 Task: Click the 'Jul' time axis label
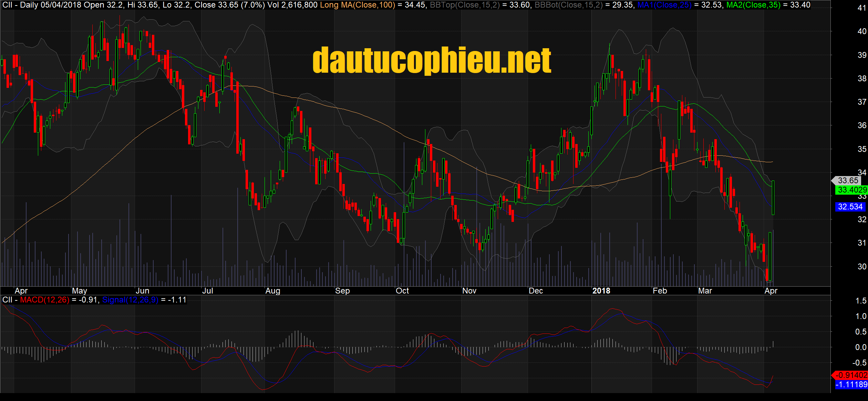208,291
